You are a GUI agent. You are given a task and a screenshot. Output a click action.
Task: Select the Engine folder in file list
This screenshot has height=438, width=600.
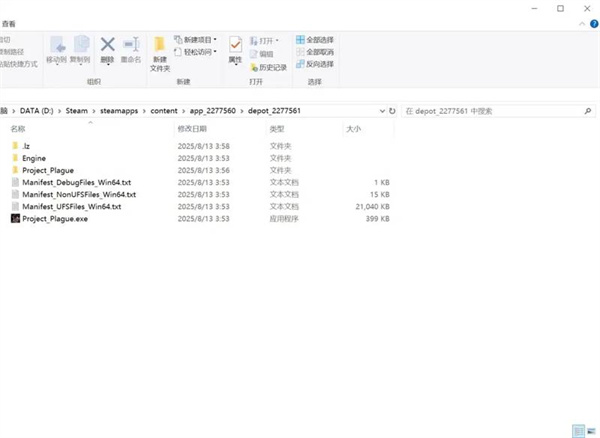[x=34, y=158]
